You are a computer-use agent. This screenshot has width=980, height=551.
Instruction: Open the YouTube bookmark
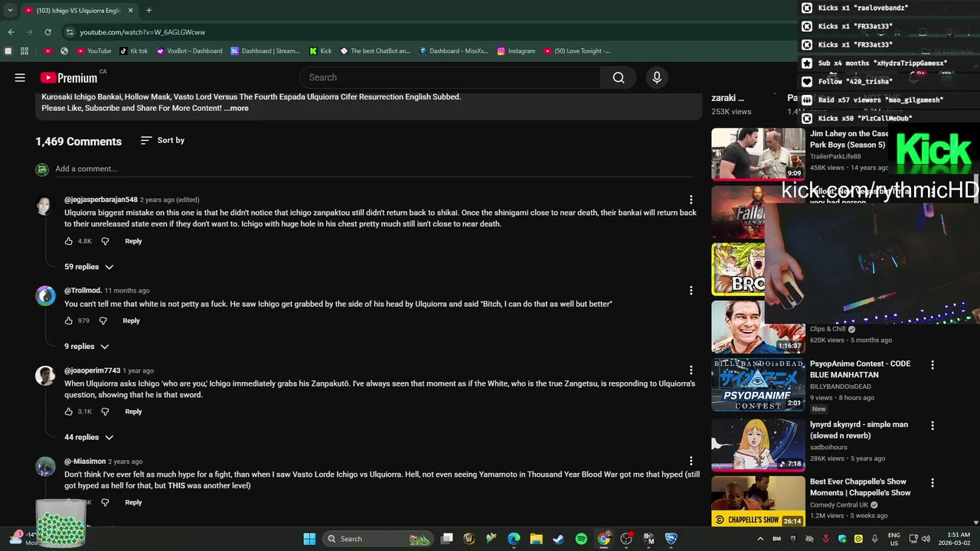tap(92, 51)
